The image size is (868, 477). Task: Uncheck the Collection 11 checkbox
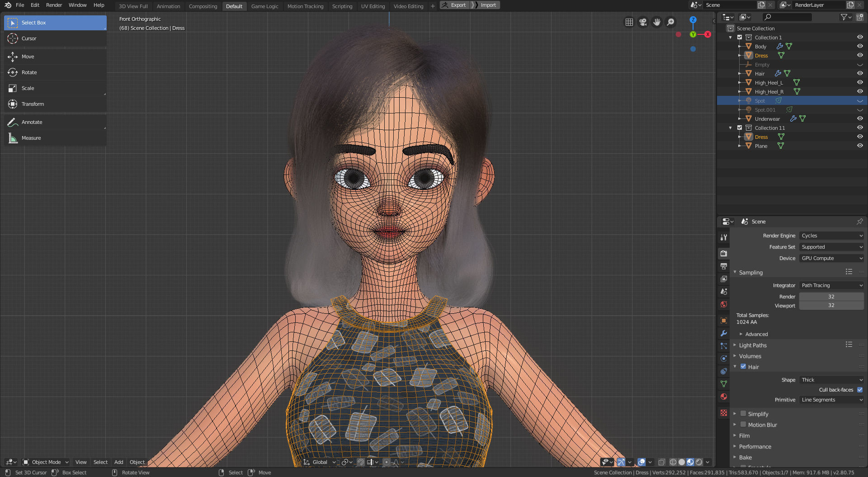pos(740,128)
